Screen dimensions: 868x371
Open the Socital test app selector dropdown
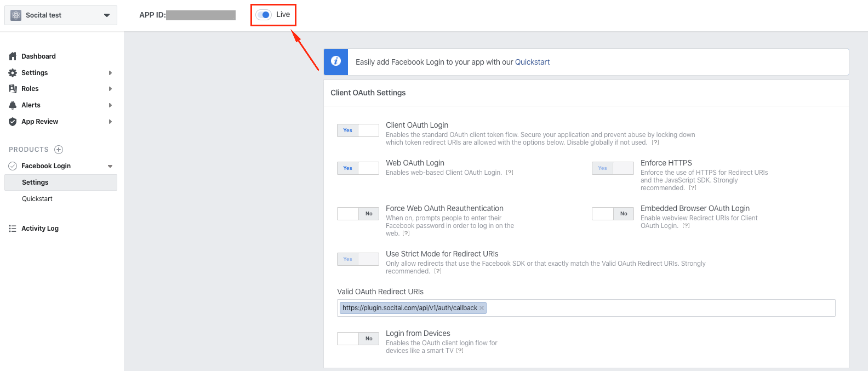tap(61, 15)
